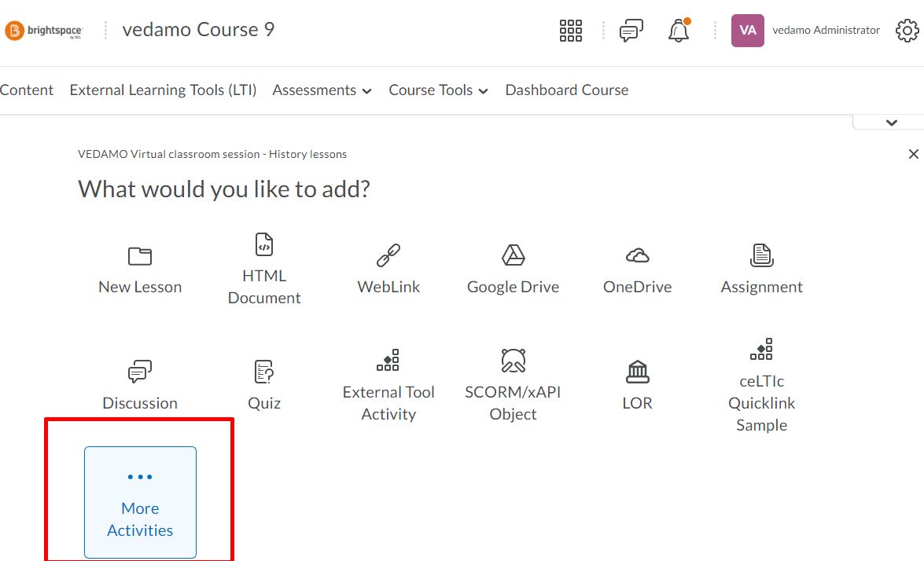Select the Assignment icon
Screen dimensions: 924x561
click(761, 255)
